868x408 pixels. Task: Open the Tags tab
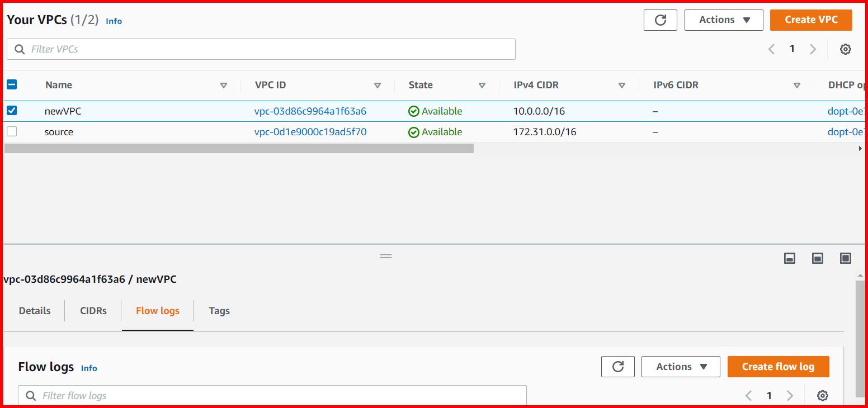[219, 311]
